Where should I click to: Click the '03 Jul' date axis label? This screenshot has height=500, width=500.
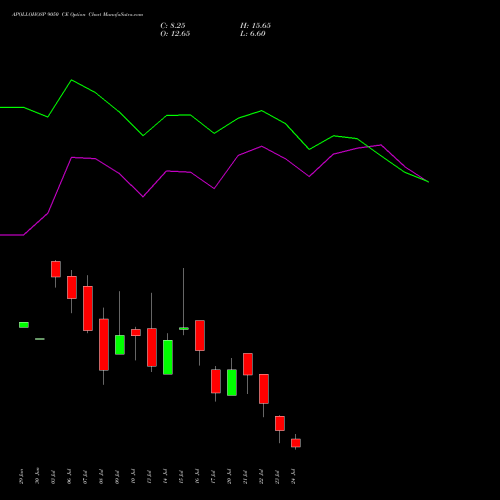point(53,476)
